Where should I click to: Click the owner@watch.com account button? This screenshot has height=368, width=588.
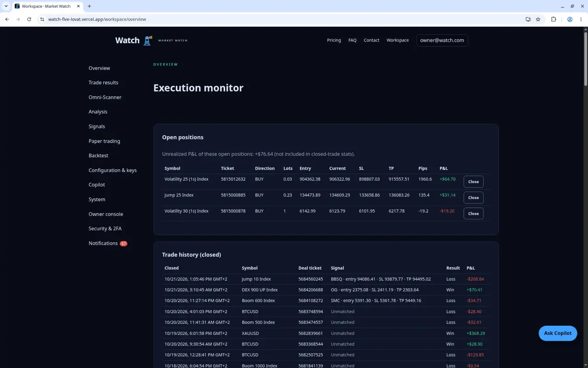(442, 40)
